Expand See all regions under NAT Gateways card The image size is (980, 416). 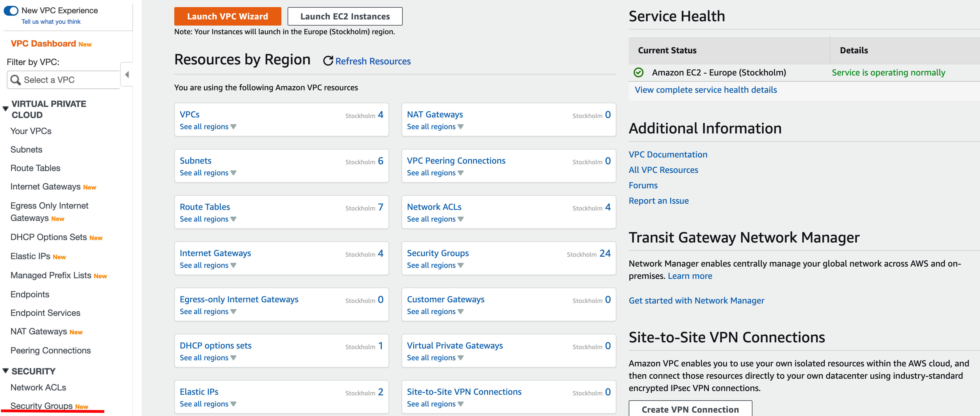435,127
